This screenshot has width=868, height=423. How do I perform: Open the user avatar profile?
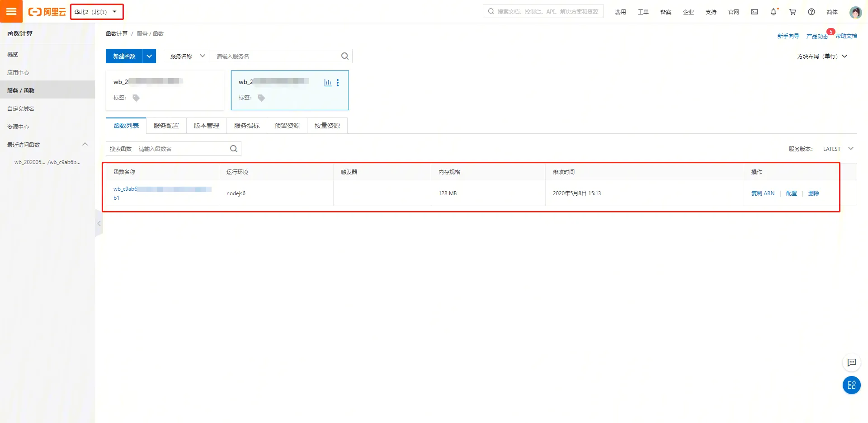[x=855, y=12]
